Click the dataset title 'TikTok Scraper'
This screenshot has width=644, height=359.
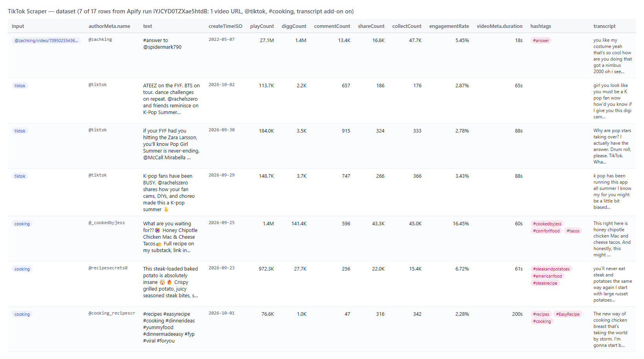tap(27, 11)
